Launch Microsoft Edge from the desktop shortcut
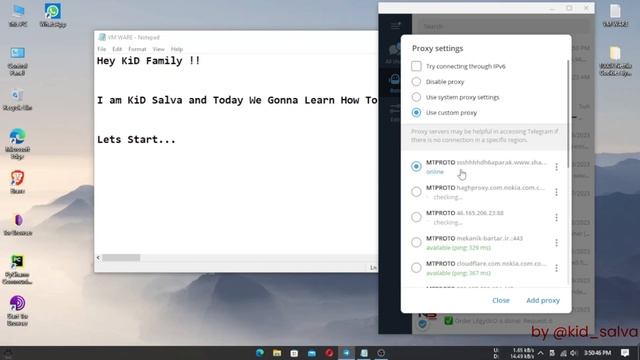Viewport: 640px width, 360px height. (x=18, y=143)
